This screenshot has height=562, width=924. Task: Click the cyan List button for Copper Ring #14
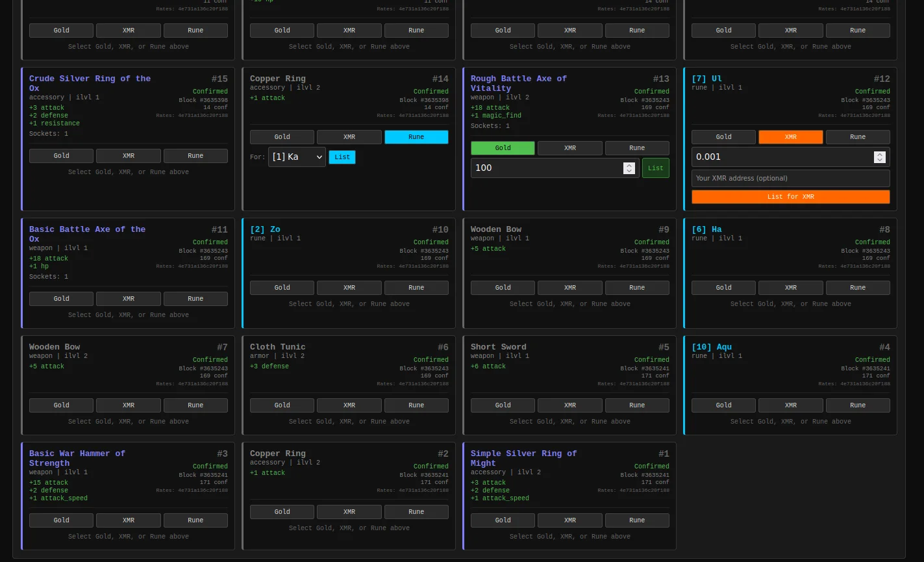(342, 157)
